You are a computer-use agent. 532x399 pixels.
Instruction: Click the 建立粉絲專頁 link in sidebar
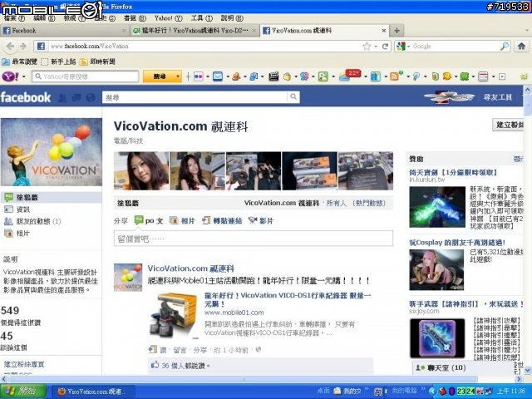[x=24, y=364]
